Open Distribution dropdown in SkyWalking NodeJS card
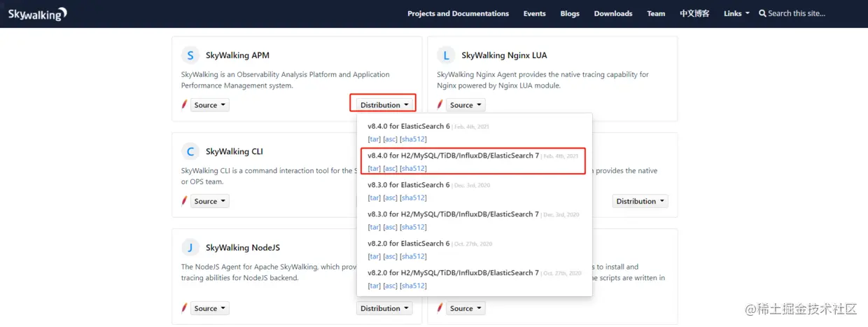Viewport: 868px width, 327px height. point(384,308)
